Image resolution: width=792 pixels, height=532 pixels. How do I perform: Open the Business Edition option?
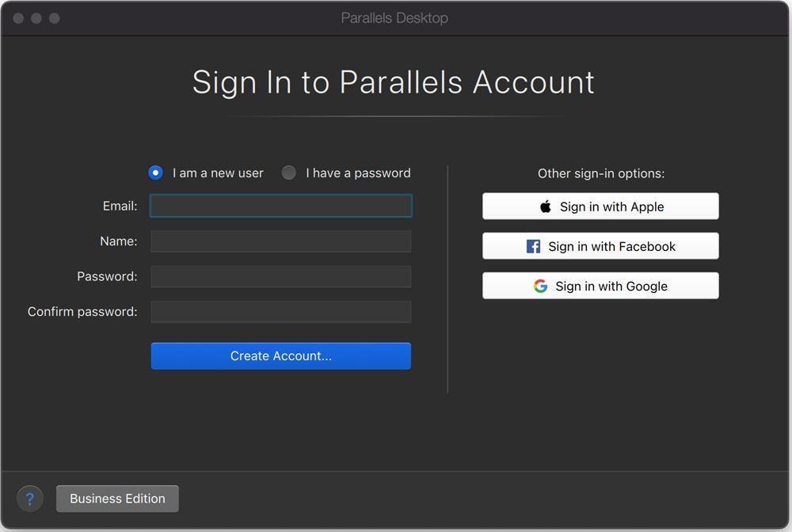(x=116, y=499)
